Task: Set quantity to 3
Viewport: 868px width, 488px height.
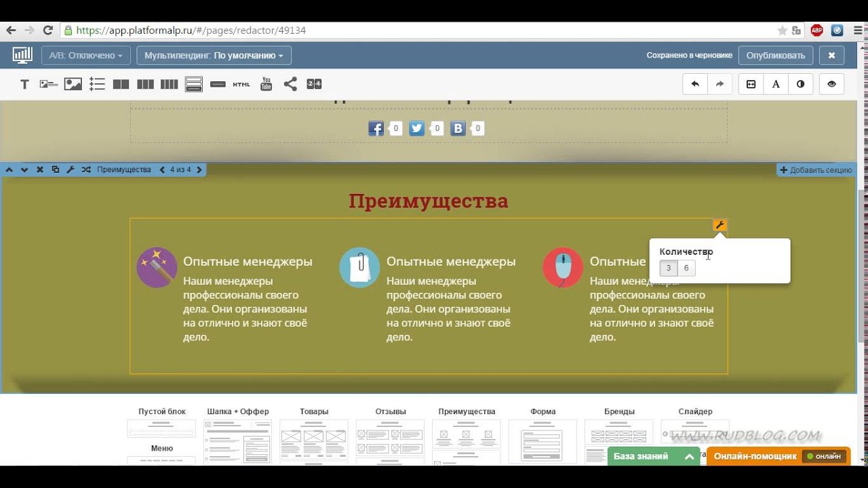Action: tap(669, 268)
